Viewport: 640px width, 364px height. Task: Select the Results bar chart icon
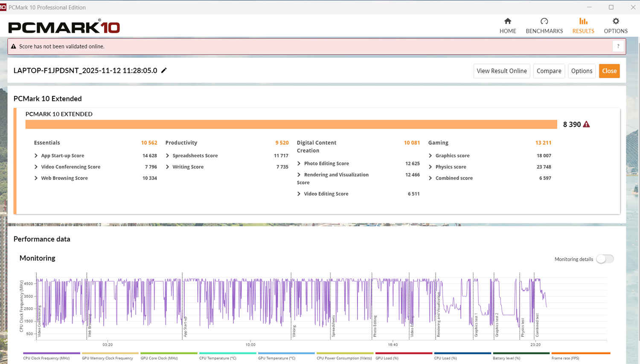click(583, 21)
